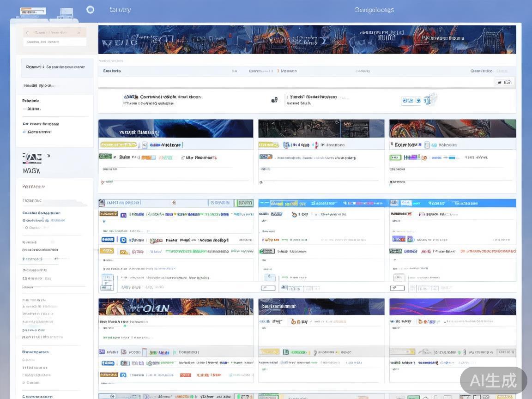Open the top navigation item right of the circle icon

pos(120,10)
